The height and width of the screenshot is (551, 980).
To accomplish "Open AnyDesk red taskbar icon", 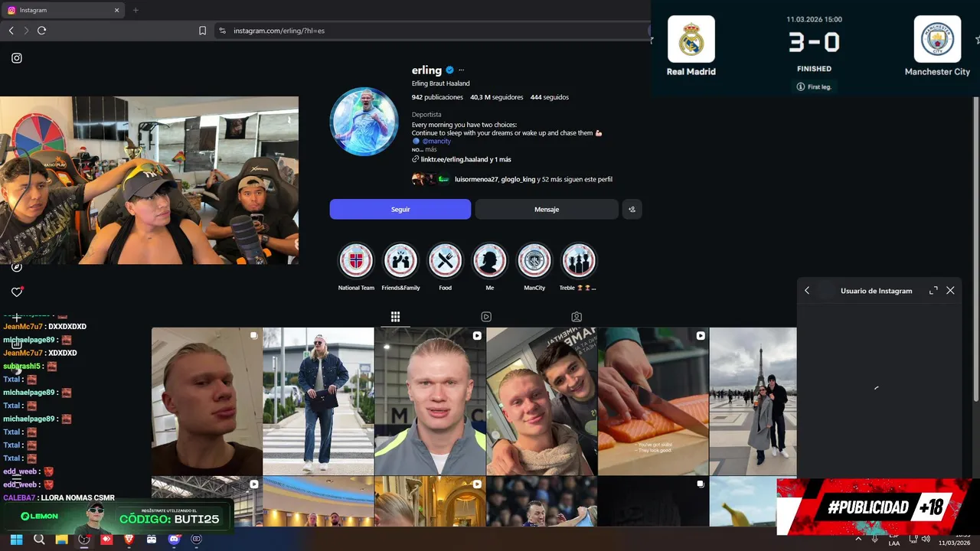I will click(x=106, y=540).
